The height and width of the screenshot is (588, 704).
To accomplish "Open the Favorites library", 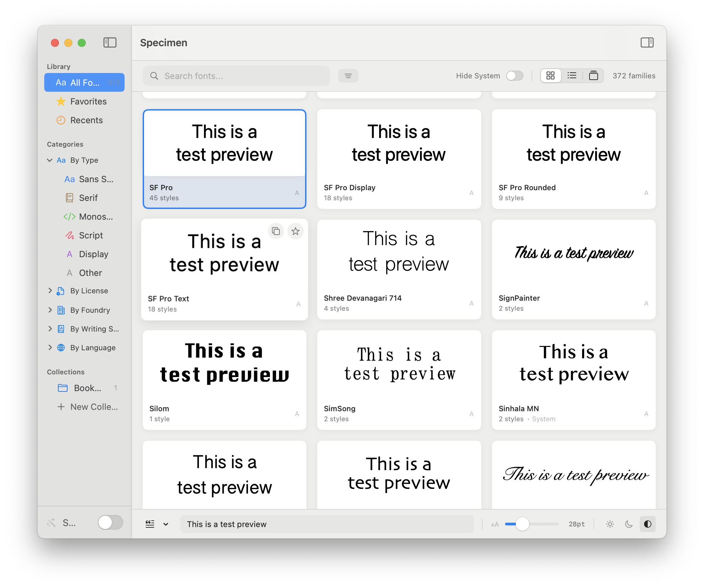I will 88,101.
